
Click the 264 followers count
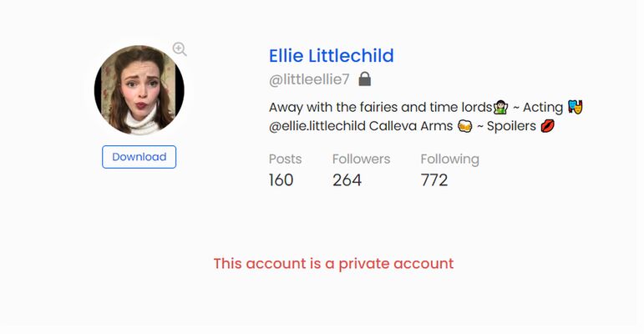click(347, 180)
